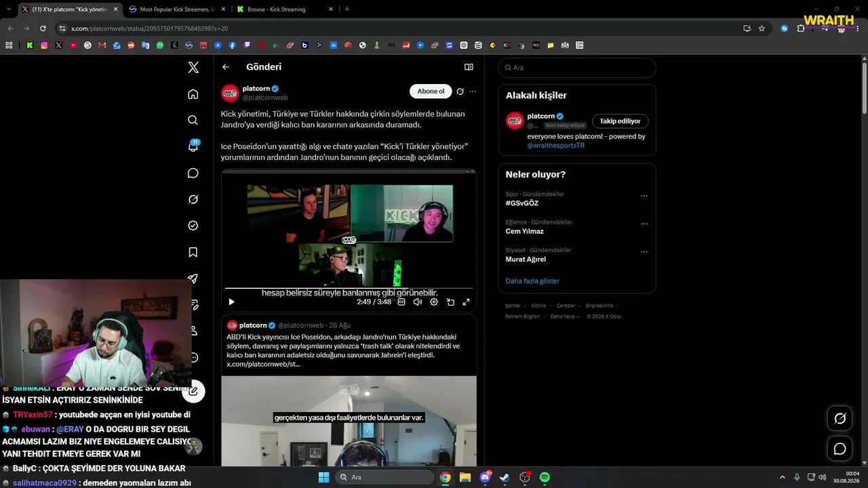The image size is (868, 488).
Task: Seek on the video progress bar
Action: (x=349, y=289)
